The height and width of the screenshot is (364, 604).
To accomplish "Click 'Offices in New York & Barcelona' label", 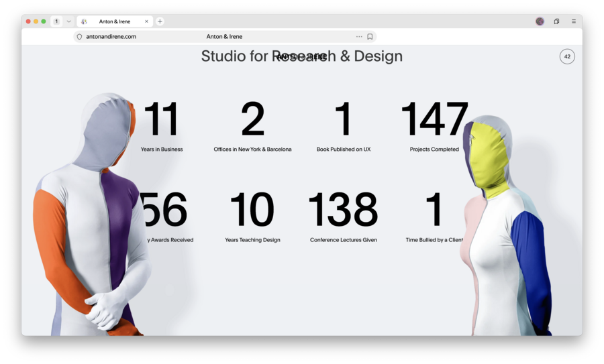I will 253,149.
